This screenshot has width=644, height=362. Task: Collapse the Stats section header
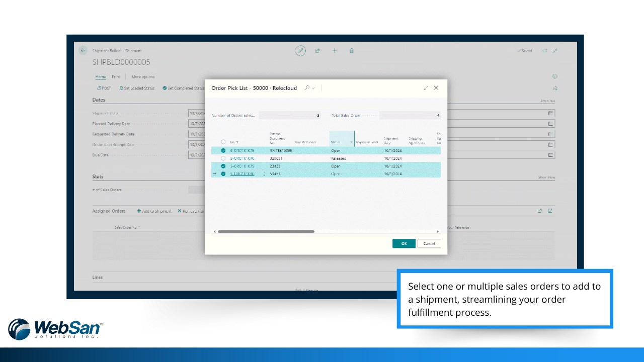tap(98, 177)
